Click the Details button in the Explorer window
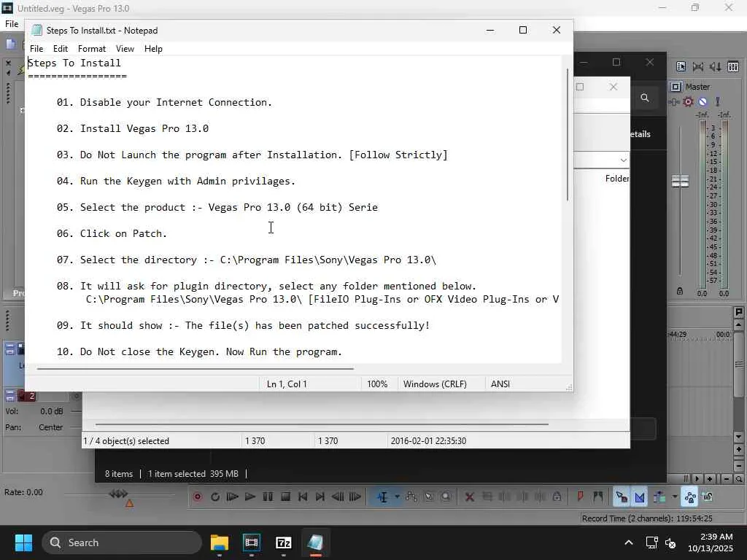 pyautogui.click(x=640, y=134)
